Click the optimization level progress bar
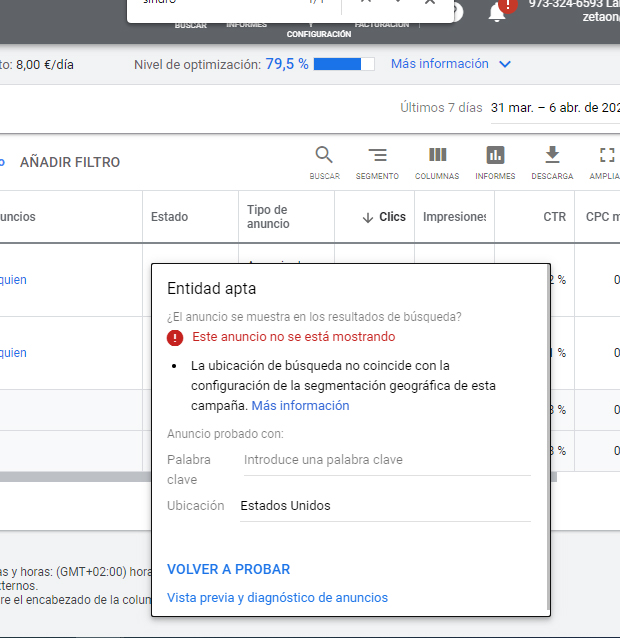The height and width of the screenshot is (638, 620). point(343,64)
